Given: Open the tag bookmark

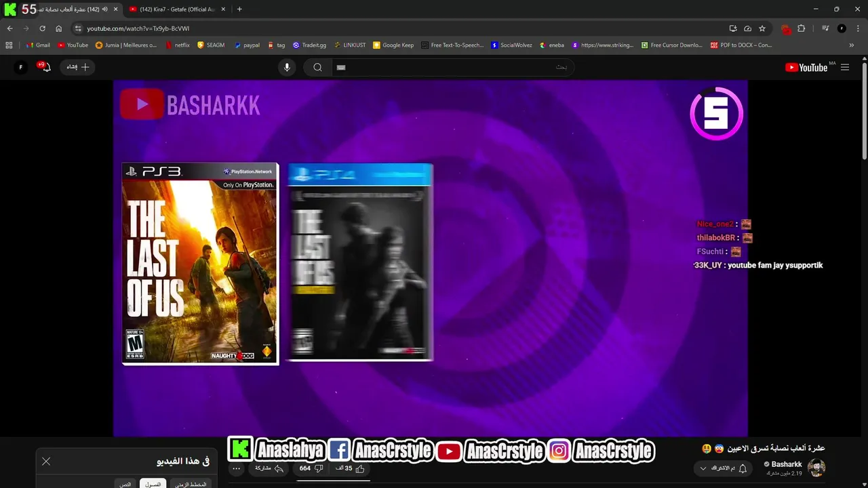Looking at the screenshot, I should [276, 45].
